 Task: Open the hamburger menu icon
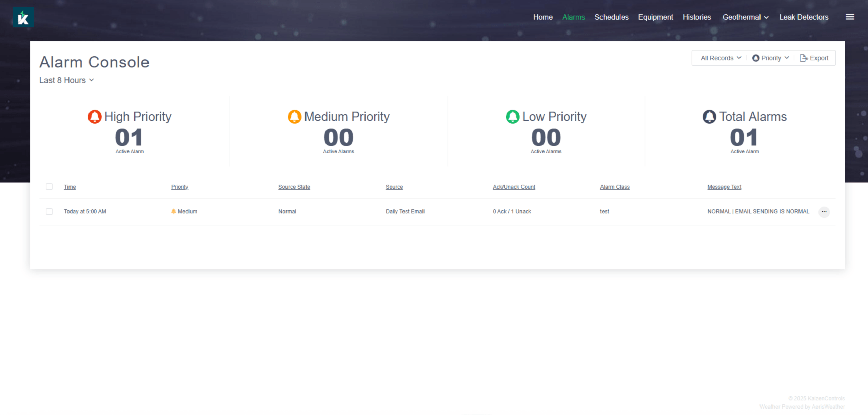pos(850,17)
